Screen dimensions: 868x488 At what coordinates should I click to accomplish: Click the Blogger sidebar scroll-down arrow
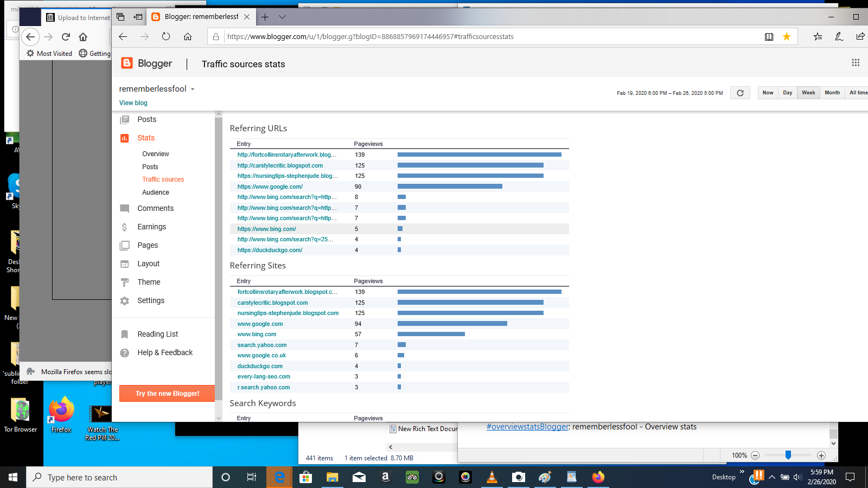[x=219, y=418]
